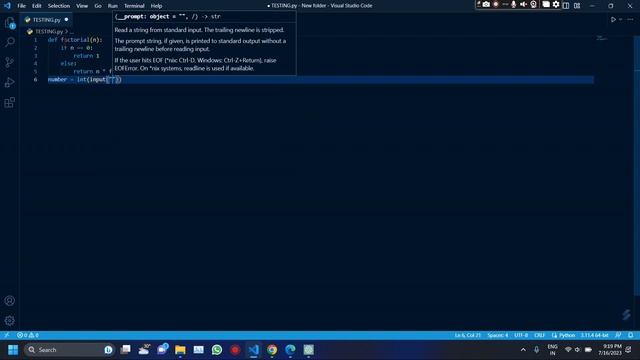Show errors and warnings in status bar
This screenshot has width=640, height=360.
click(x=28, y=335)
